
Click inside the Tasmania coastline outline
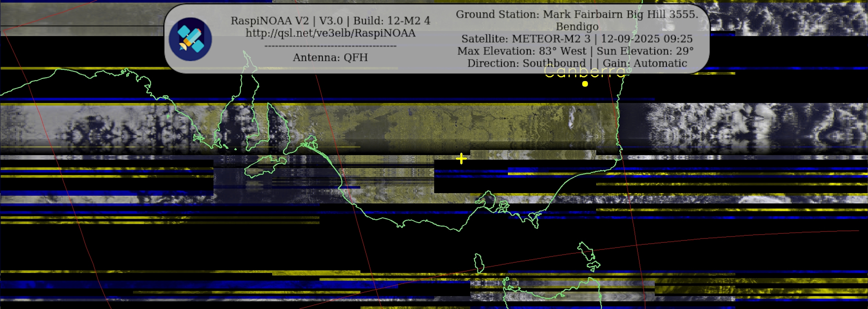[553, 296]
